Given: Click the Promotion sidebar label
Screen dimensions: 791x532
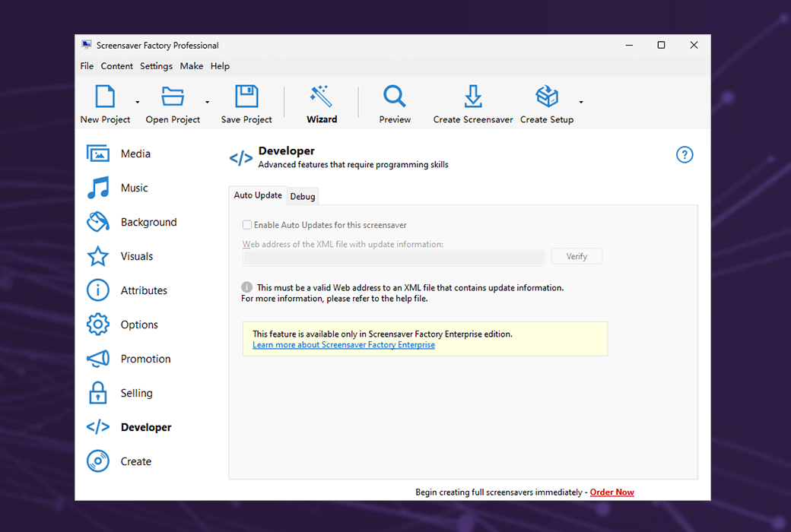Looking at the screenshot, I should click(146, 359).
